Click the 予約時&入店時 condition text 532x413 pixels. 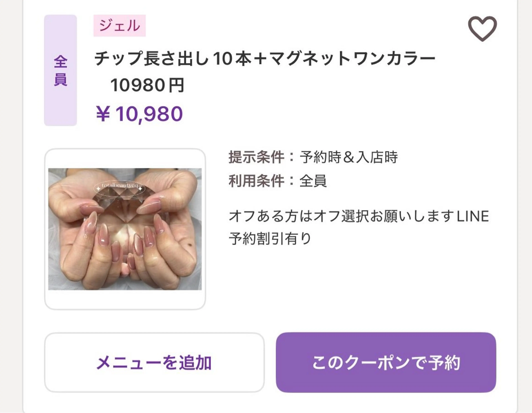tap(349, 157)
